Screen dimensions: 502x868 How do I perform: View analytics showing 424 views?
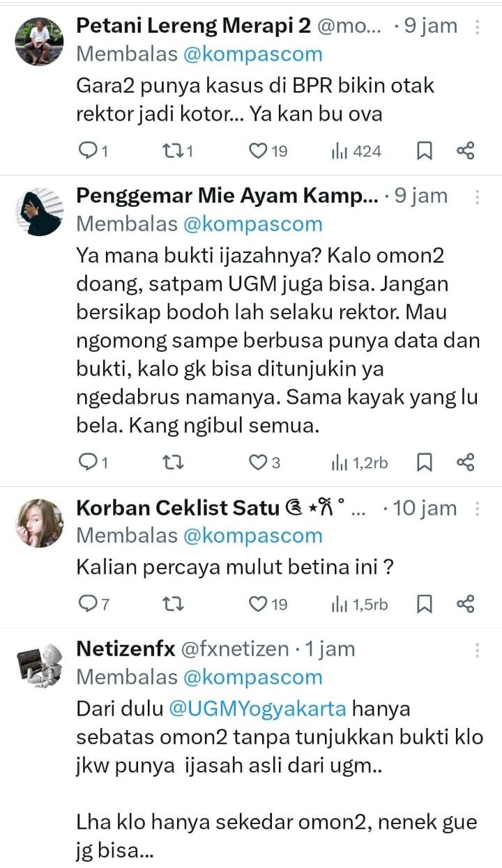pos(356,150)
